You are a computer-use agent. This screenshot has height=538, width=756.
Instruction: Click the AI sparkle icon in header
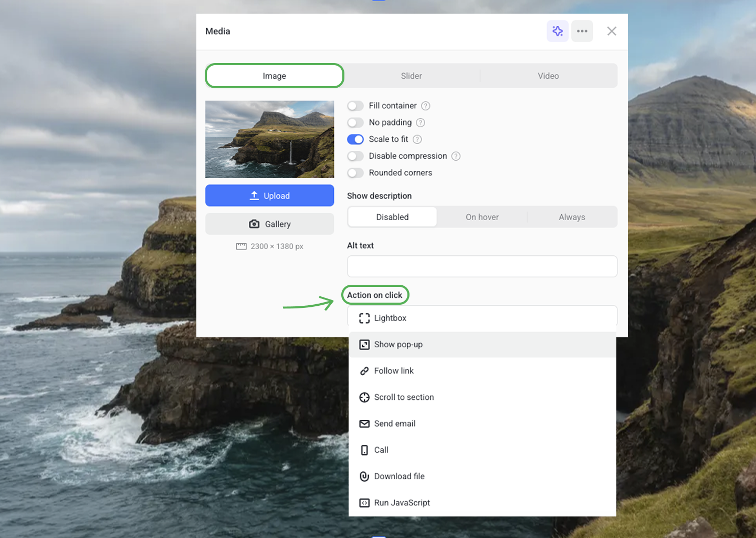[x=557, y=31]
